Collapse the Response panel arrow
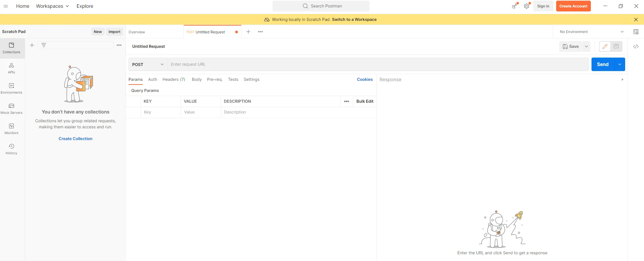Image resolution: width=644 pixels, height=261 pixels. pyautogui.click(x=622, y=79)
